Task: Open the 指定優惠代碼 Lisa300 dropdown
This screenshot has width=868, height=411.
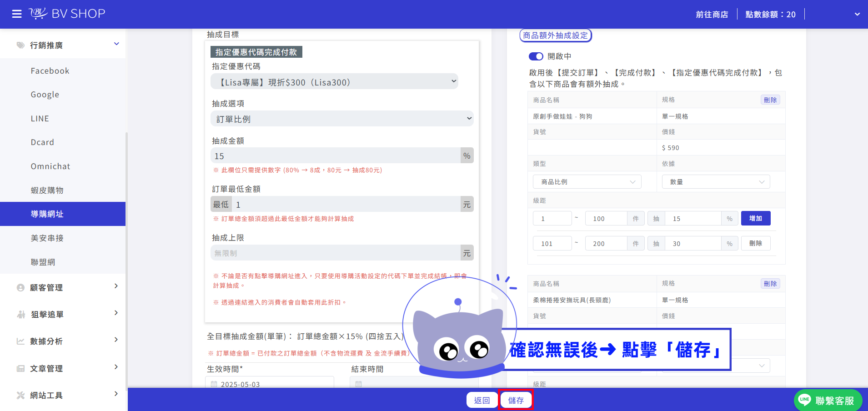Action: click(334, 82)
